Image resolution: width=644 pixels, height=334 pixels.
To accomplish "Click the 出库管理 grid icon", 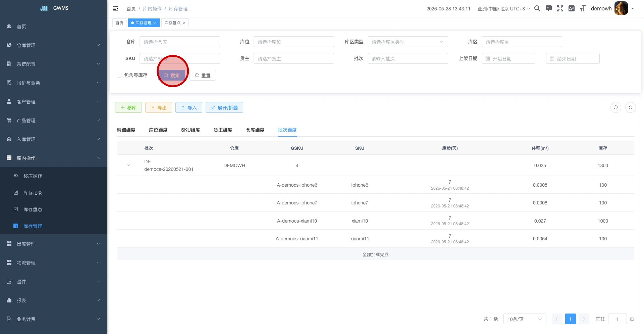I will 9,244.
